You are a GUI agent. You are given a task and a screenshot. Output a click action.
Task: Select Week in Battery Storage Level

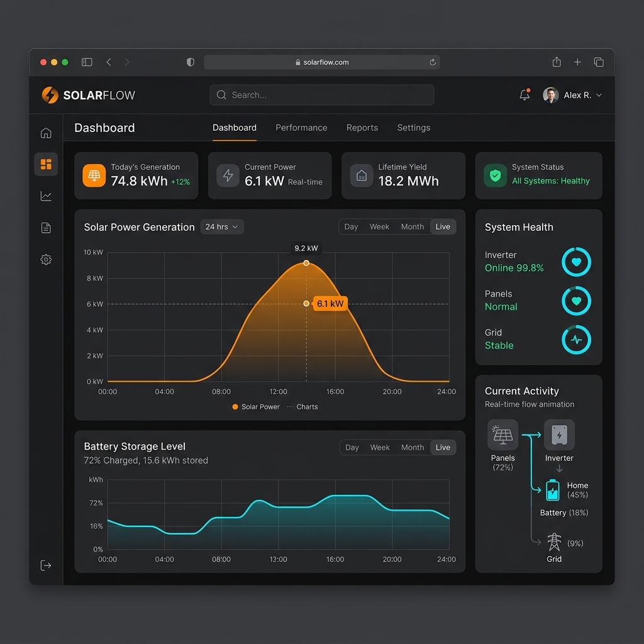tap(380, 447)
